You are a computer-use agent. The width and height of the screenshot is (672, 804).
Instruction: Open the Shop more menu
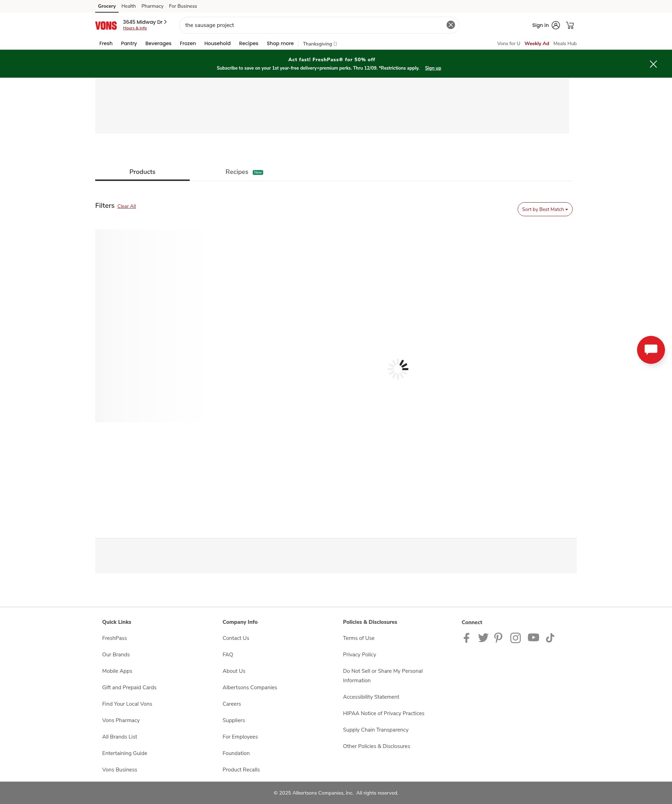[x=280, y=43]
